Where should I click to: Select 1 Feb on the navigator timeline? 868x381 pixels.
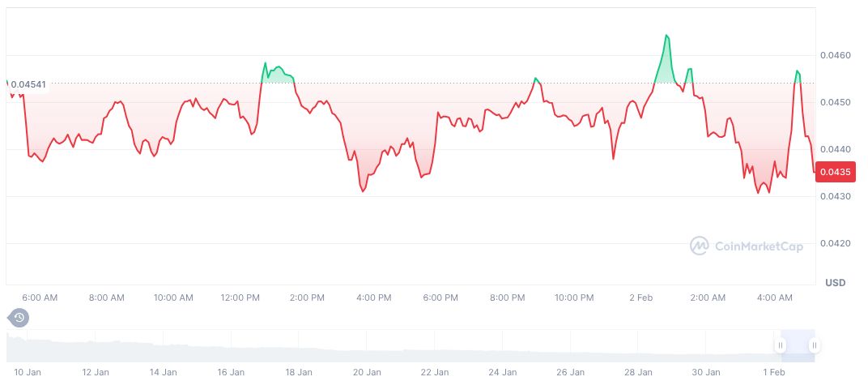pyautogui.click(x=774, y=372)
